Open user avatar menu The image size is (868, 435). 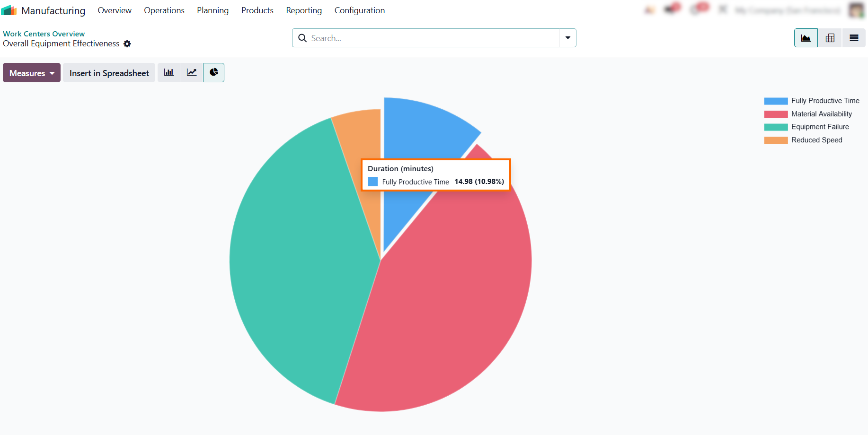pyautogui.click(x=856, y=10)
